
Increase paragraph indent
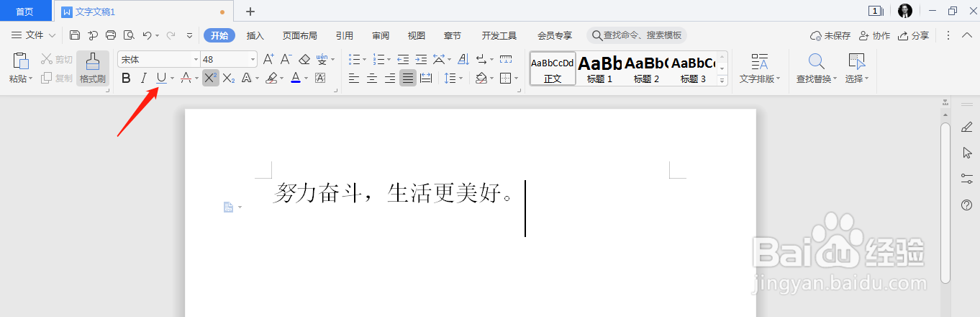coord(421,59)
